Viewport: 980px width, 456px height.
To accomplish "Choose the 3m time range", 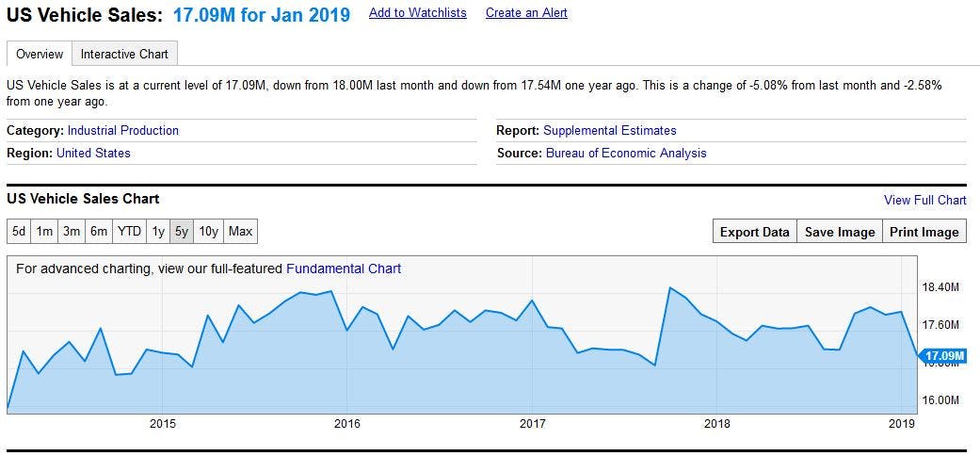I will tap(72, 231).
